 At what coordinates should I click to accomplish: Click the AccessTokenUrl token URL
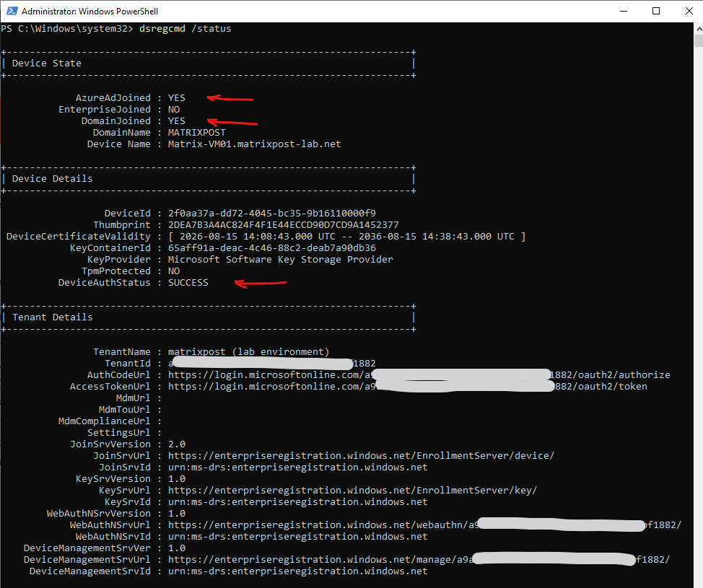tap(408, 386)
